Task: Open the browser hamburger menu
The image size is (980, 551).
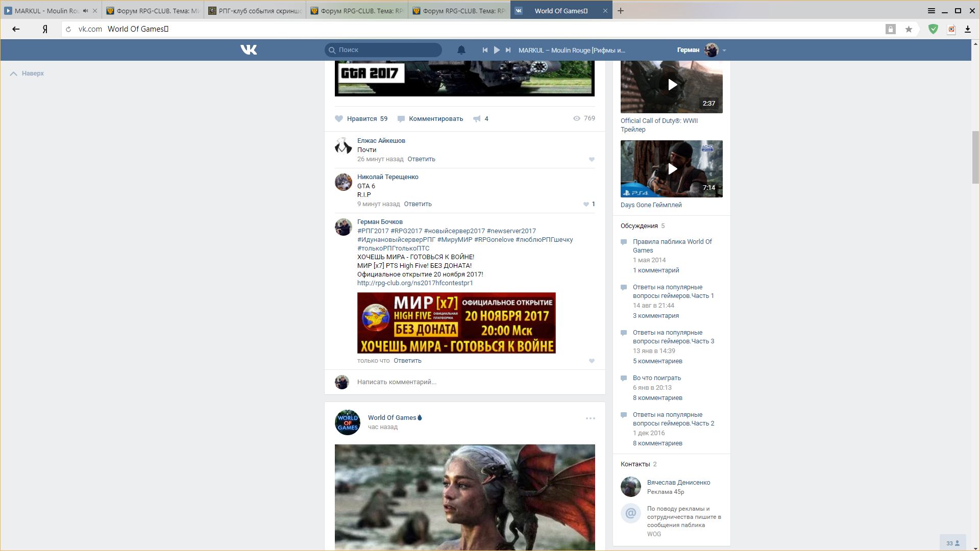Action: point(931,11)
